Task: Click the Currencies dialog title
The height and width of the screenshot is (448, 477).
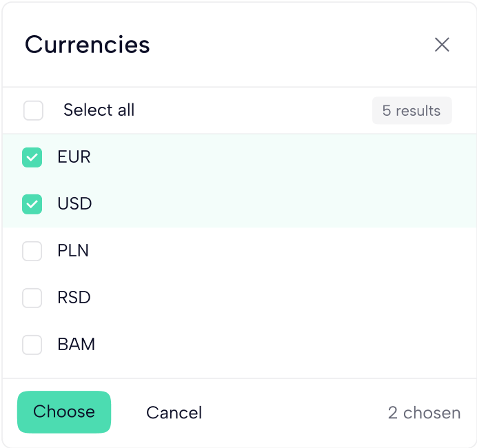Action: coord(88,45)
